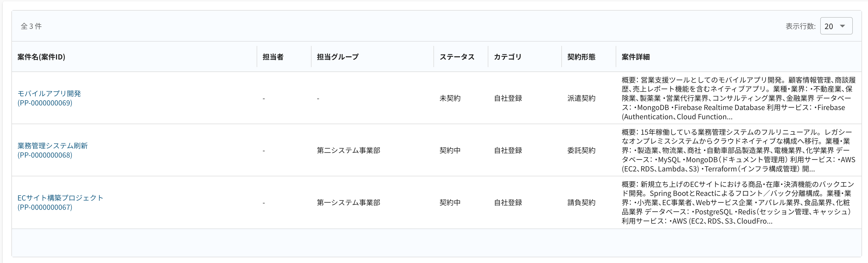Screen dimensions: 868x263
Task: Click the 案件詳細 column header
Action: click(636, 57)
